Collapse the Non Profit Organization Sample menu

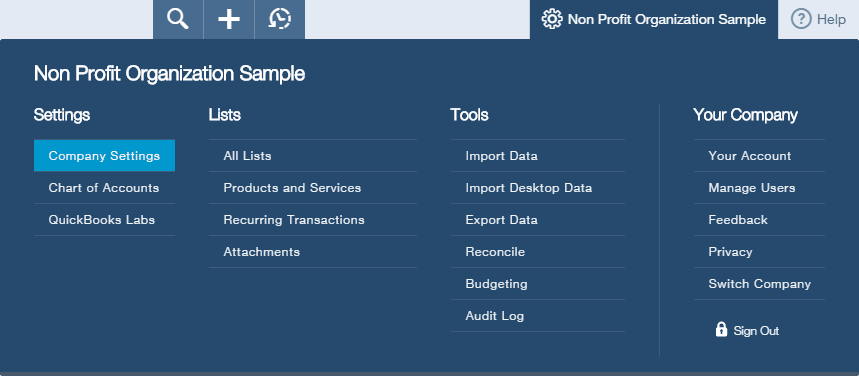654,20
